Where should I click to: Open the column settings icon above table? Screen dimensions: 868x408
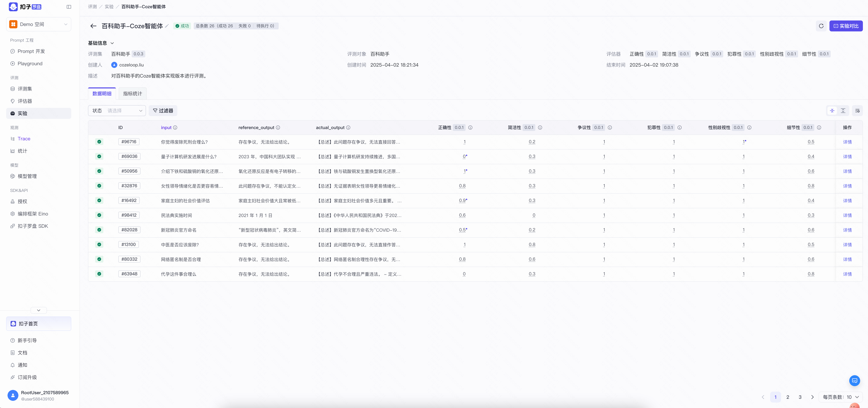pos(857,111)
